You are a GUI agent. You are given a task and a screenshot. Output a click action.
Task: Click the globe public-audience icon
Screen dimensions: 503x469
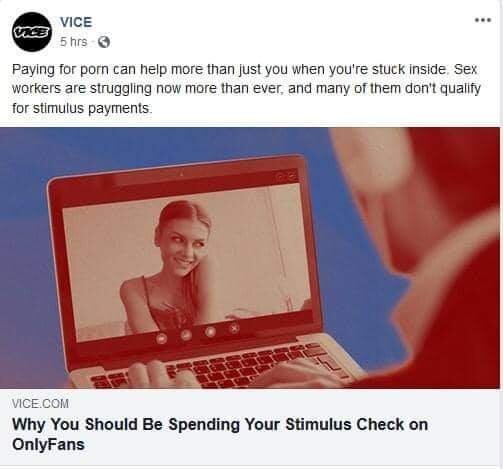click(x=104, y=42)
